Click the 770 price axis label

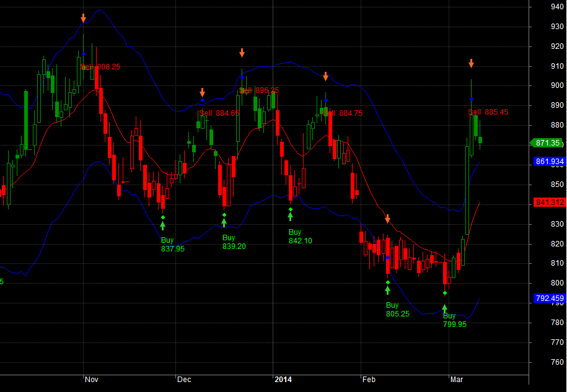[x=557, y=342]
